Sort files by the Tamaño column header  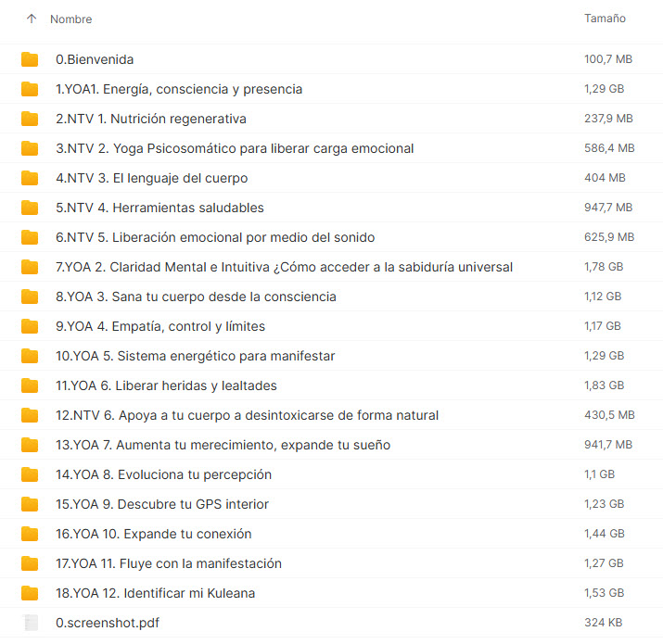click(605, 19)
